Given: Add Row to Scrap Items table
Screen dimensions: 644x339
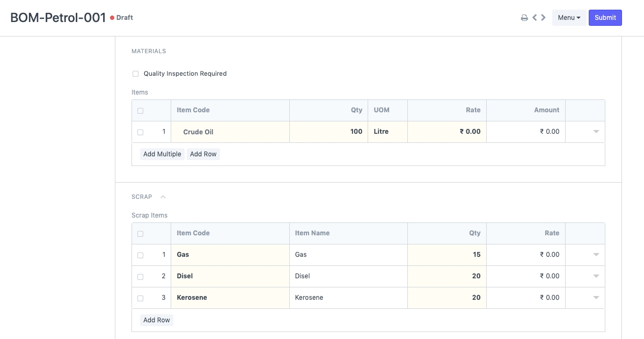Looking at the screenshot, I should tap(157, 320).
